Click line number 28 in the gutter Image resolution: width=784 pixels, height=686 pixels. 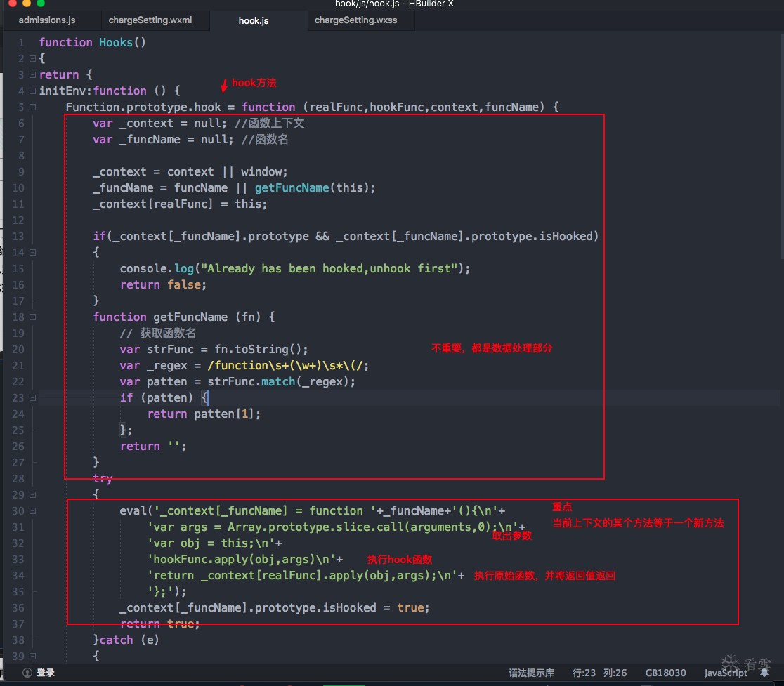click(x=18, y=479)
